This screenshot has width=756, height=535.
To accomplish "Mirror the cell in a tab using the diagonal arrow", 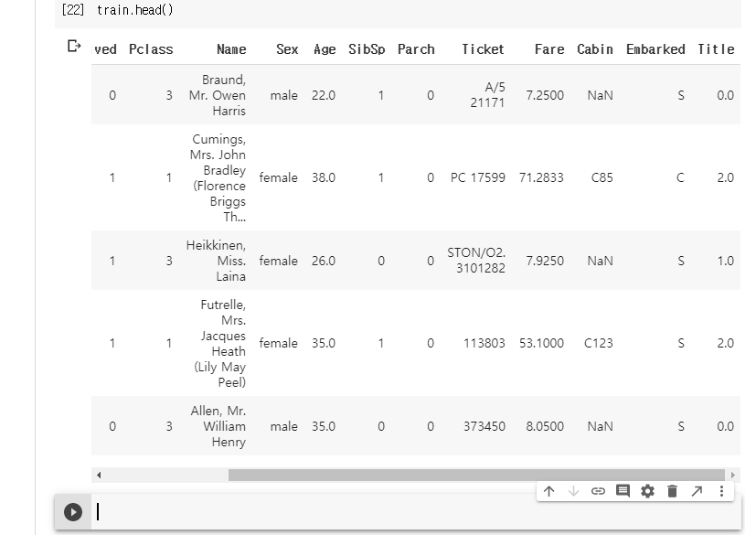I will (x=697, y=492).
